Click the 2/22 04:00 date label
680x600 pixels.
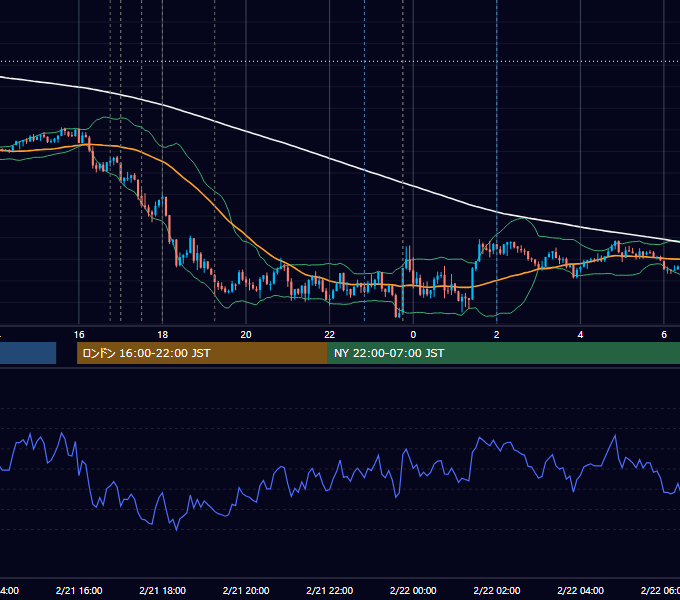click(x=580, y=590)
